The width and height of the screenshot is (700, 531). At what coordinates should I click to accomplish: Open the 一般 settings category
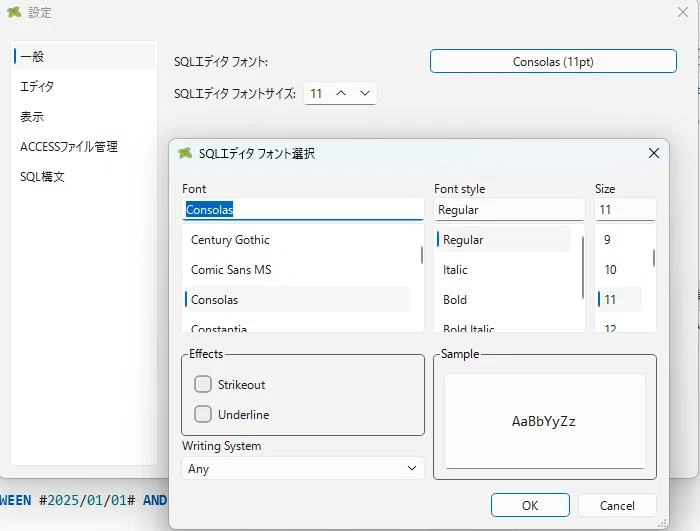pyautogui.click(x=83, y=56)
